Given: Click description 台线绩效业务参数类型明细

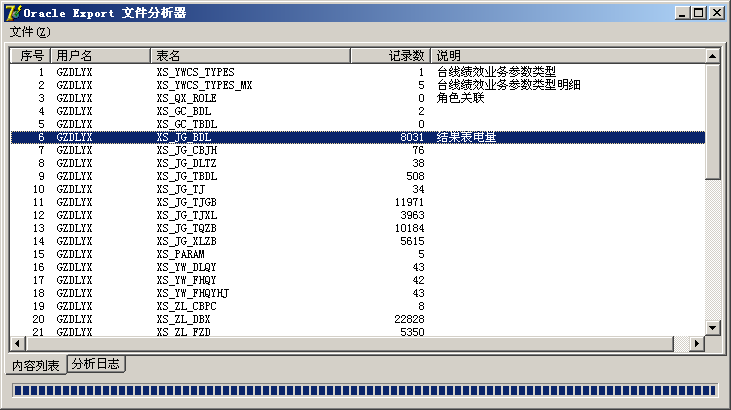Looking at the screenshot, I should 509,85.
